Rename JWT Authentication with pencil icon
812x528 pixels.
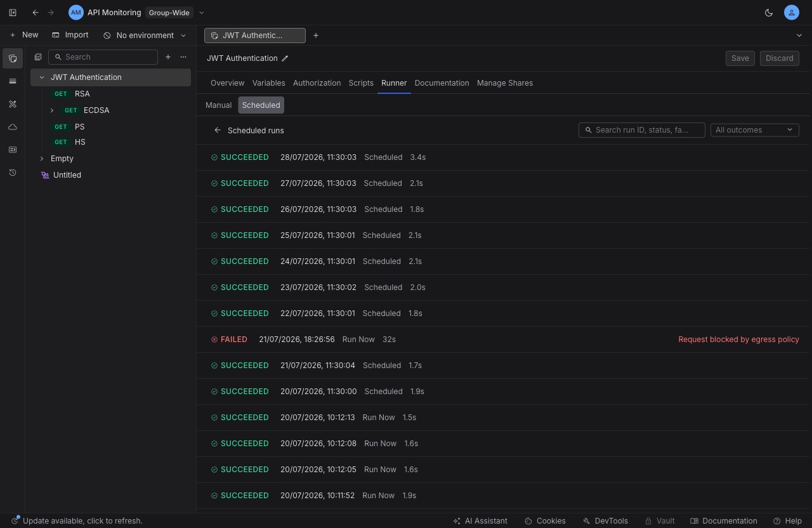click(x=285, y=58)
